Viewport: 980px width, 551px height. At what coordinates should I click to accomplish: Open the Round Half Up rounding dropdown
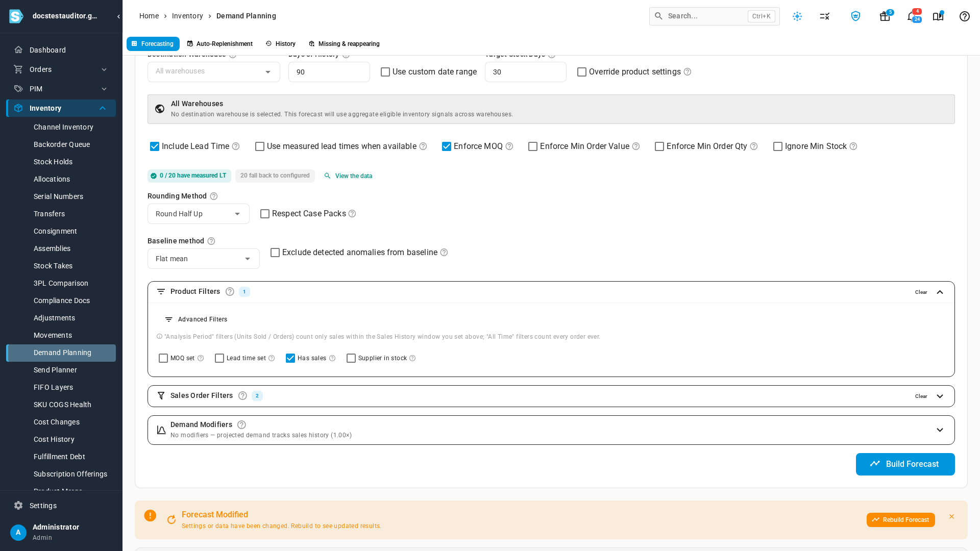[x=199, y=214]
